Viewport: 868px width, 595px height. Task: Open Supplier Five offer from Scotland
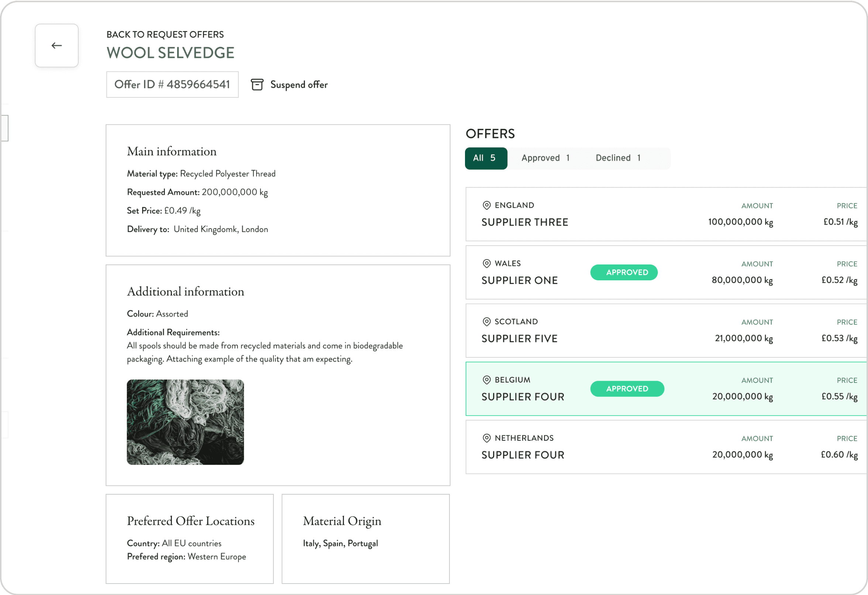[x=667, y=331]
